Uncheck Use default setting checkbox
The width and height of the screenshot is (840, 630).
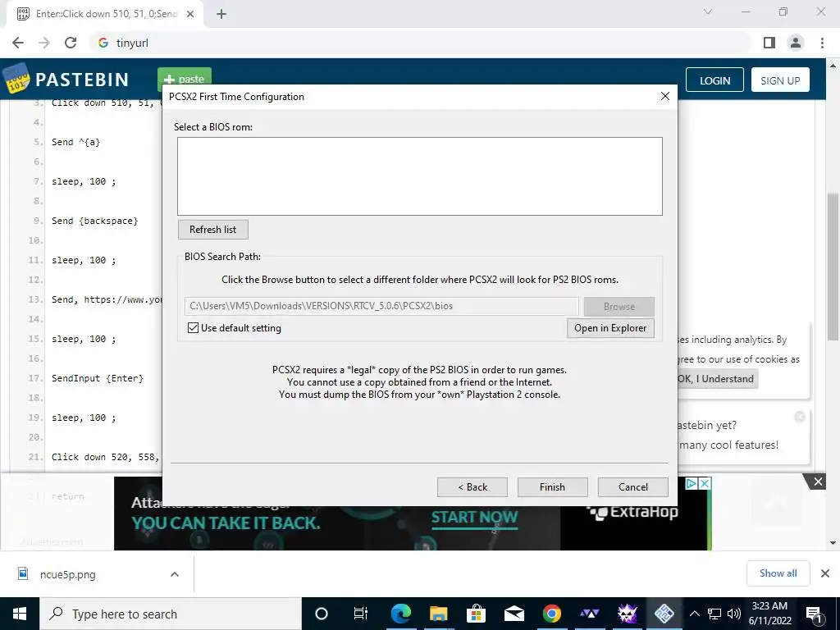(194, 328)
